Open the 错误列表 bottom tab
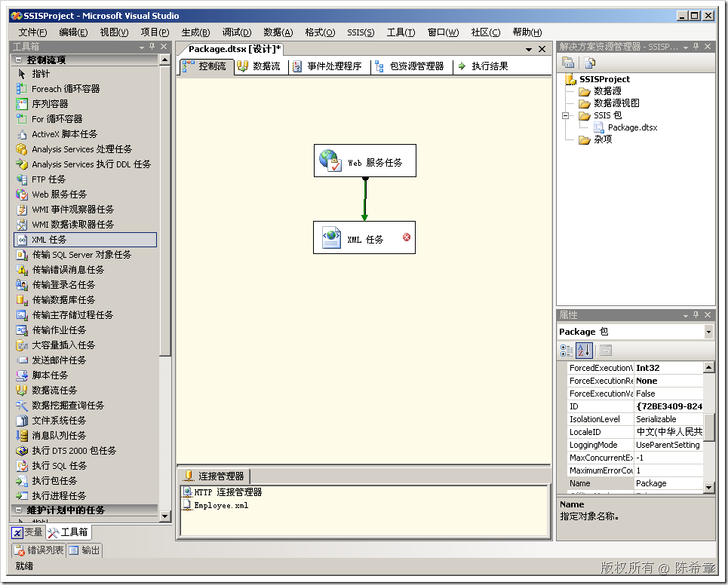 click(x=38, y=550)
